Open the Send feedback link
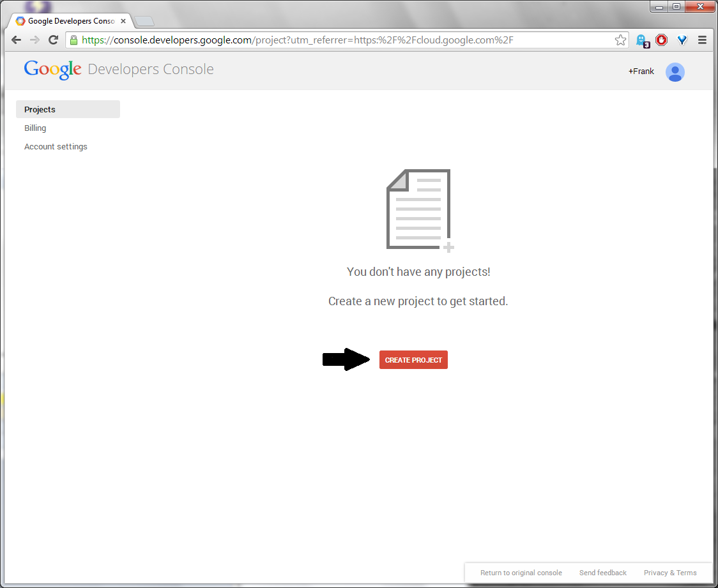718x588 pixels. [x=602, y=573]
